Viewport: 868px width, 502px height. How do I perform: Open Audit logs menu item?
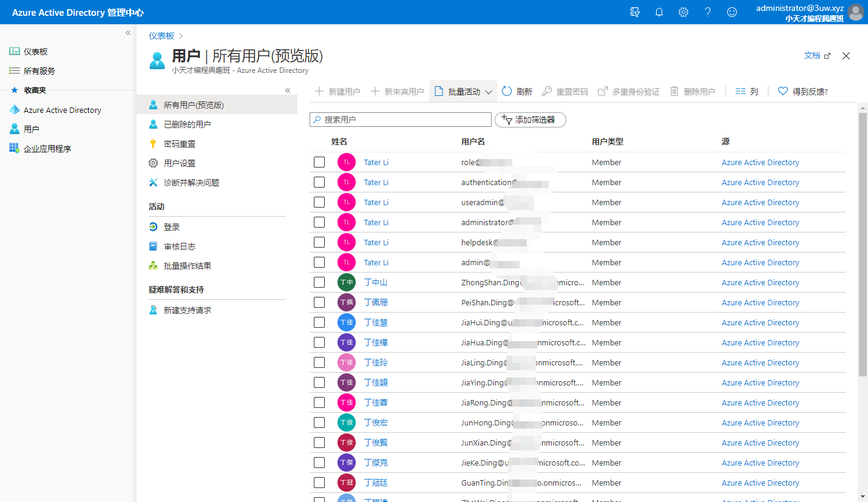(x=217, y=246)
